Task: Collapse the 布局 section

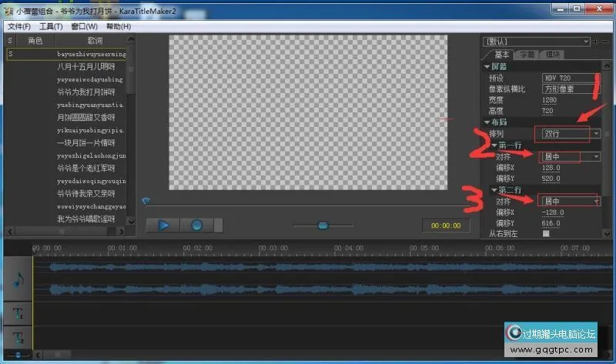Action: (486, 122)
